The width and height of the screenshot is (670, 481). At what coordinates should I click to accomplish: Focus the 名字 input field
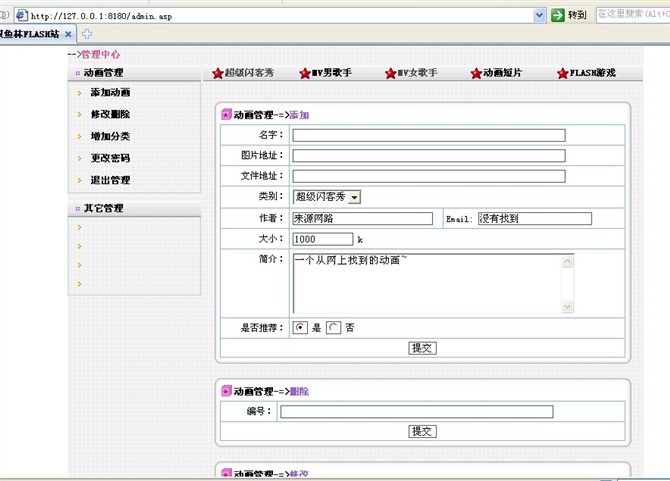429,135
